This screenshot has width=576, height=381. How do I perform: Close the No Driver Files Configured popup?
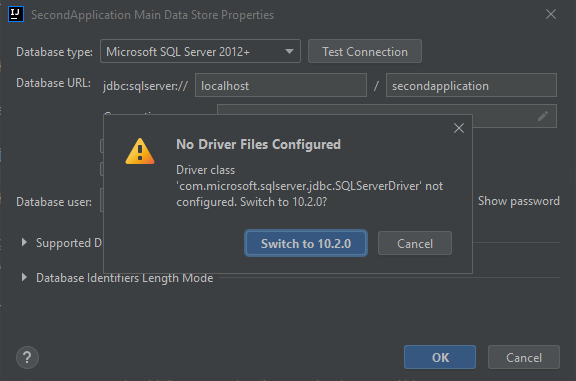pos(459,128)
